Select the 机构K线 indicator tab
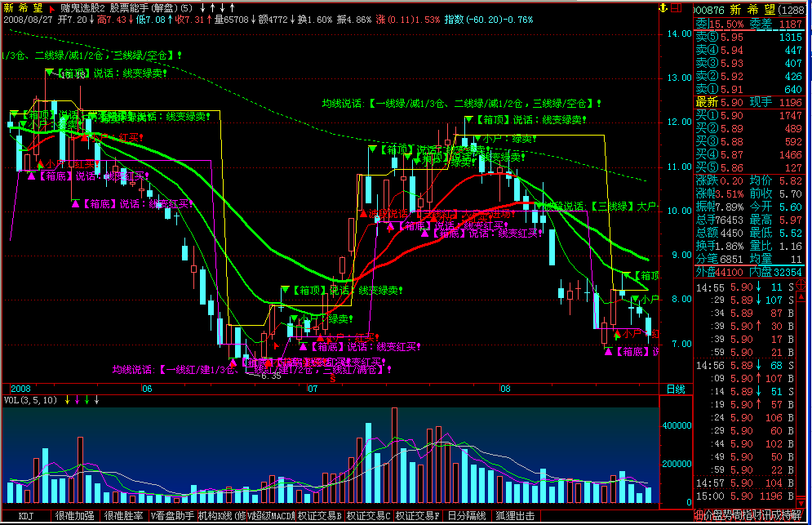The height and width of the screenshot is (525, 812). (x=222, y=516)
